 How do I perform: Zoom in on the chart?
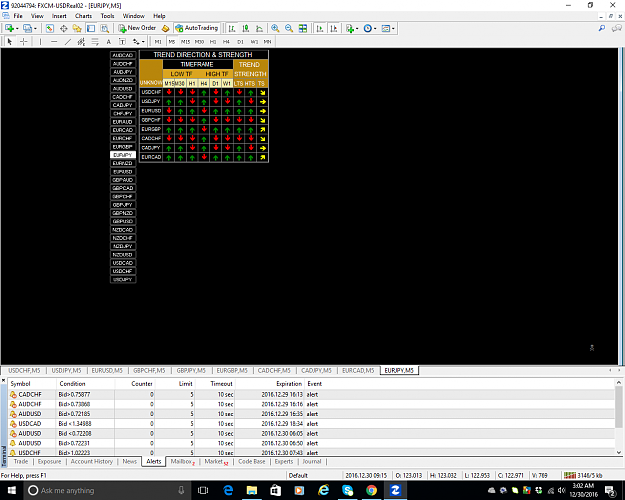[x=275, y=28]
